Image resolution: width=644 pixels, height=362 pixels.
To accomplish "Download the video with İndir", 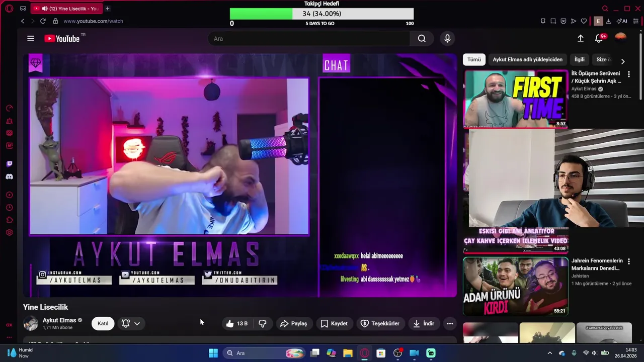I will (x=424, y=324).
